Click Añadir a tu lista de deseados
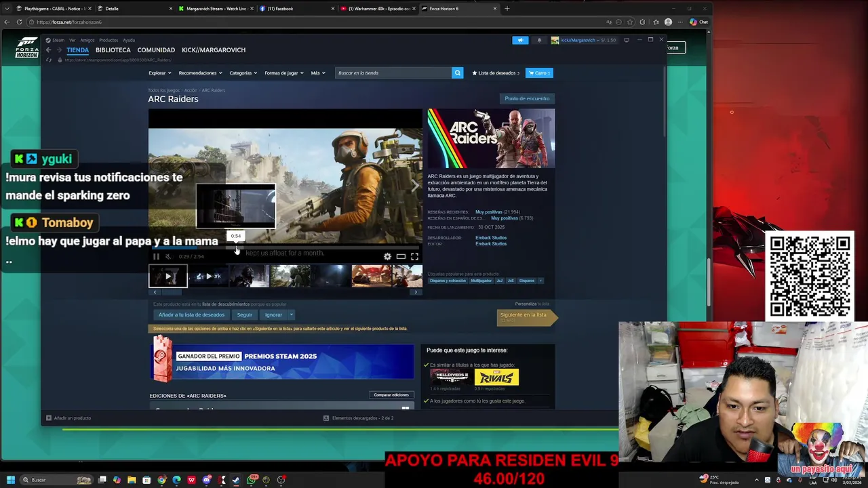This screenshot has height=488, width=868. tap(191, 314)
